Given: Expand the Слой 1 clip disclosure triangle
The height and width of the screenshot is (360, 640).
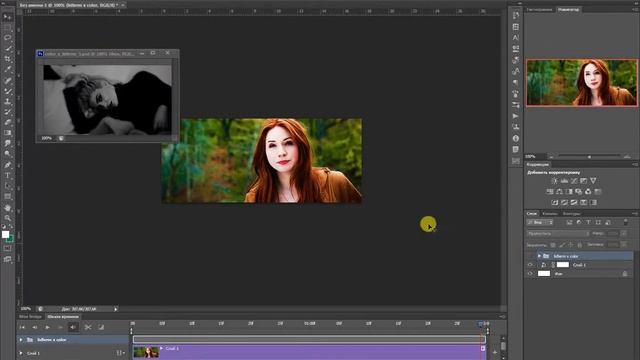Looking at the screenshot, I should pos(162,348).
